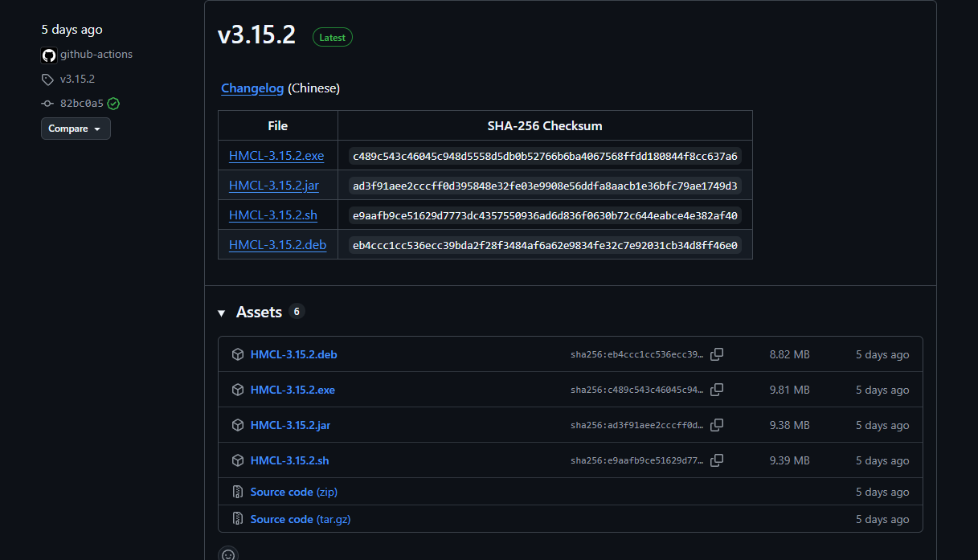The height and width of the screenshot is (560, 978).
Task: Download Source code (tar.gz)
Action: [x=301, y=519]
